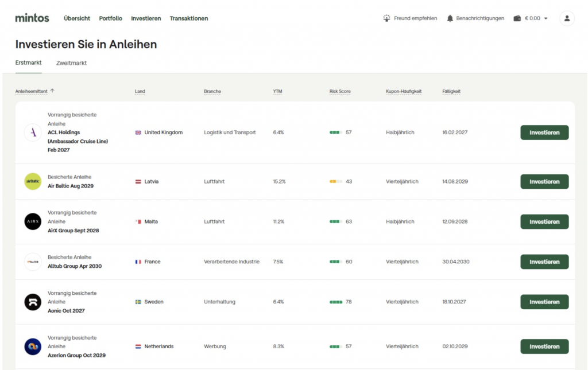This screenshot has width=588, height=370.
Task: Select the Logistik und Transport cell
Action: click(x=230, y=132)
